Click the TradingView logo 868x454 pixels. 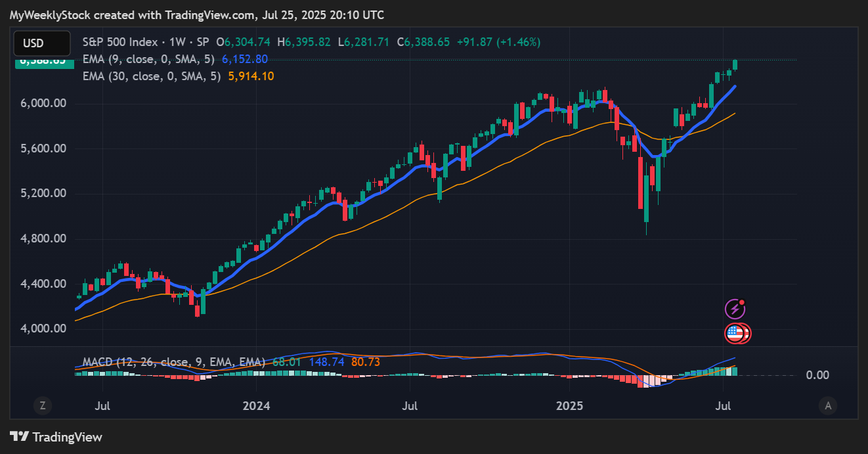56,437
